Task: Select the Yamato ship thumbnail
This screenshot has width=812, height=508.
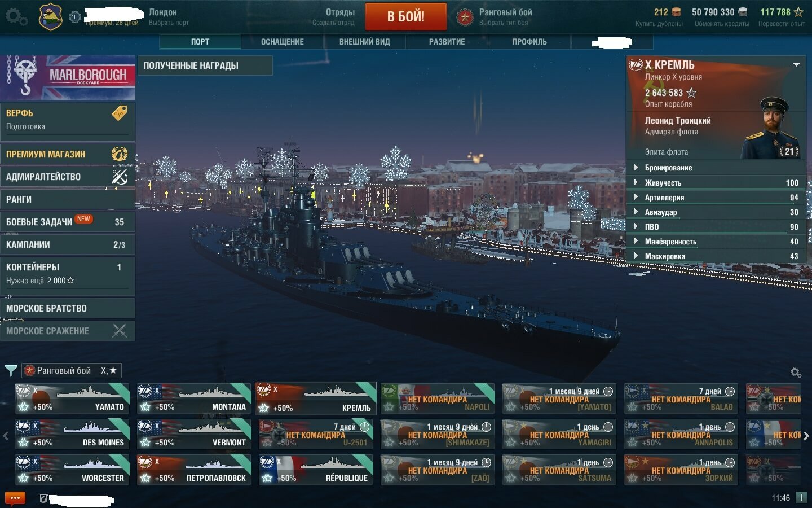Action: tap(72, 398)
